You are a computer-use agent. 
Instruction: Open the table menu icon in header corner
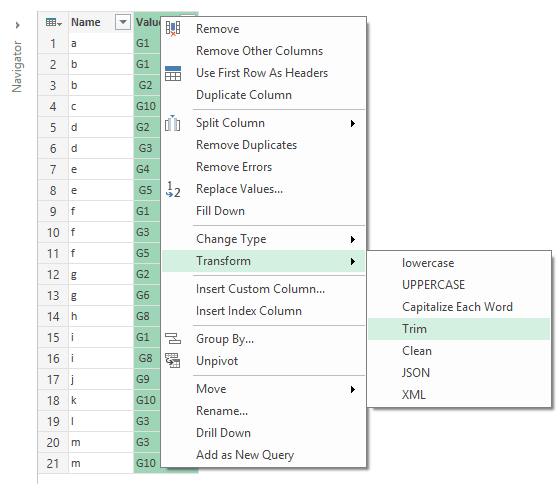[x=54, y=23]
